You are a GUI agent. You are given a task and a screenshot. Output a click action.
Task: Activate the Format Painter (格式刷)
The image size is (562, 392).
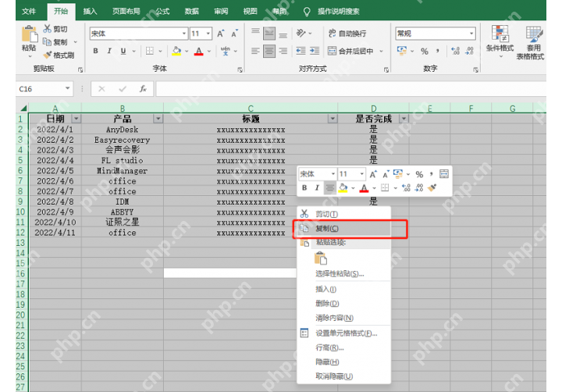click(59, 55)
